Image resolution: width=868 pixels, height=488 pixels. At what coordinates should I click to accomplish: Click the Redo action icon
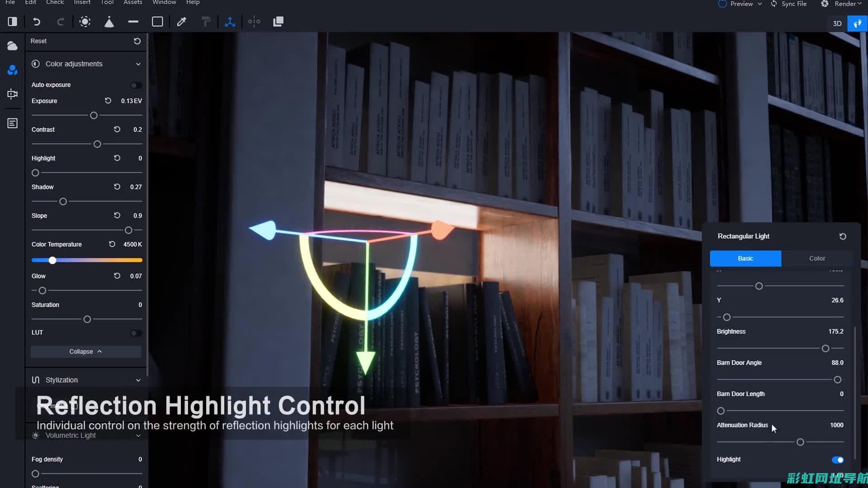(60, 21)
